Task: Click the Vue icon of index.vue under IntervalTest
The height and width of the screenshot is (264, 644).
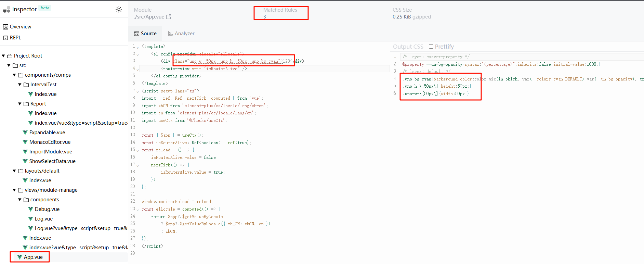Action: (x=30, y=94)
